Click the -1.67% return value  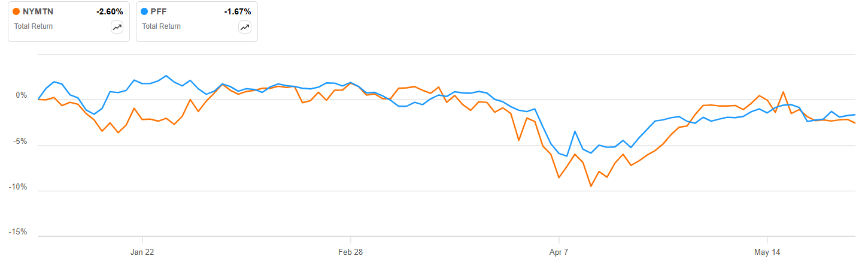pyautogui.click(x=236, y=11)
